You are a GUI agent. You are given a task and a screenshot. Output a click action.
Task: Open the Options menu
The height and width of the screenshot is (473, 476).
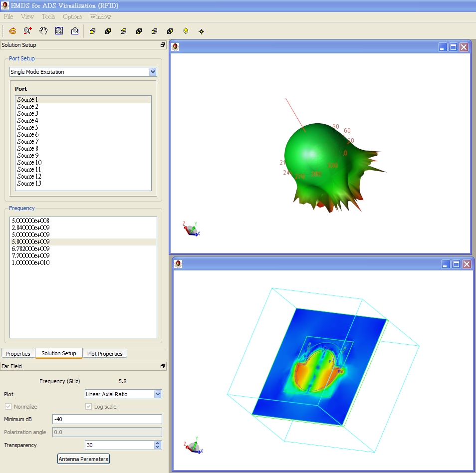point(72,16)
